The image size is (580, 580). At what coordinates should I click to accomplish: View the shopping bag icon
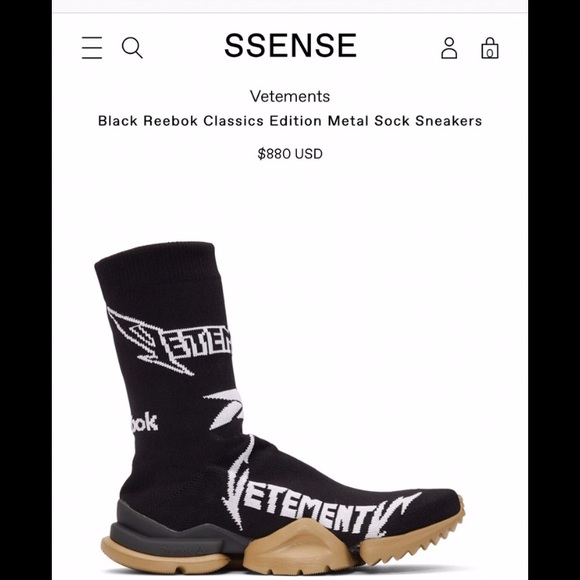pos(489,48)
